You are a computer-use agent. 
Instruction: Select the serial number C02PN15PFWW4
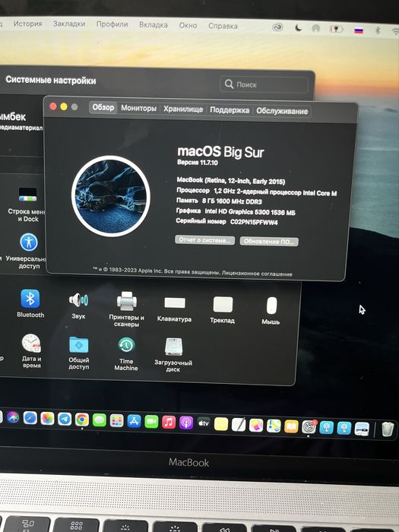[x=254, y=222]
